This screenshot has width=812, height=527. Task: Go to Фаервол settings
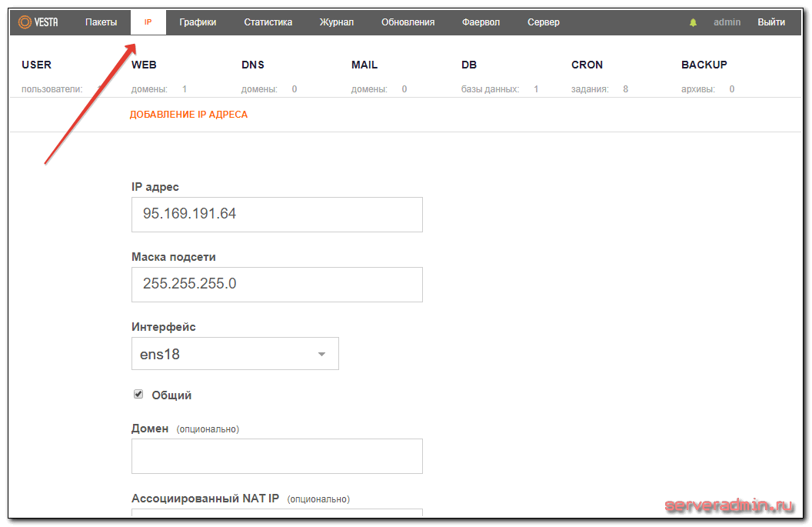tap(481, 22)
